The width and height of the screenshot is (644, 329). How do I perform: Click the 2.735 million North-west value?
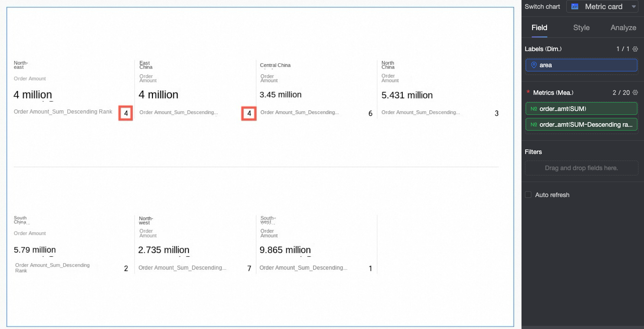tap(164, 250)
